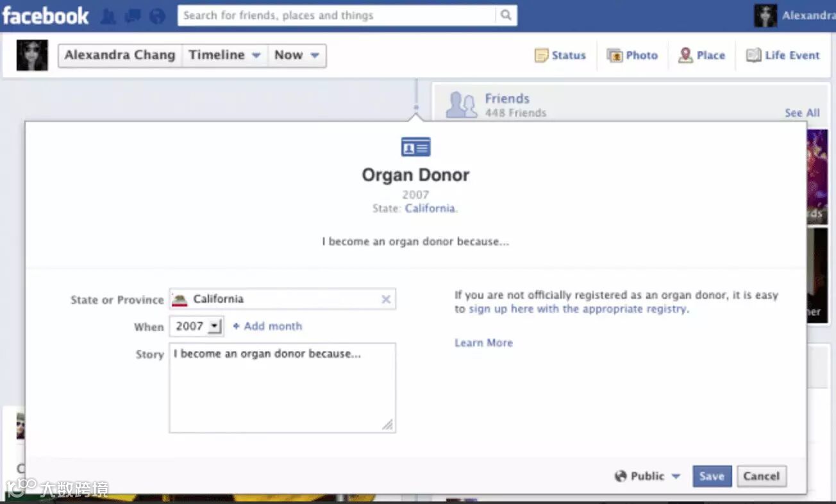Click the California link under Organ Donor
This screenshot has width=836, height=504.
point(430,208)
